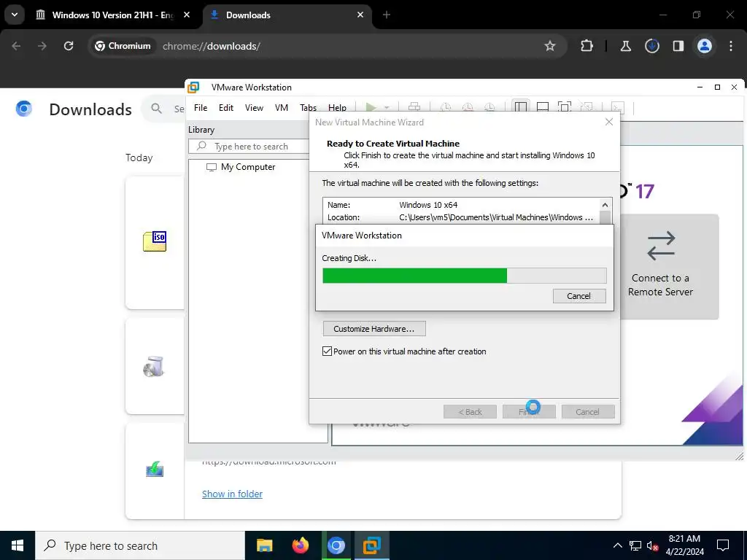Viewport: 747px width, 560px height.
Task: Switch to Chromium on the taskbar
Action: 336,545
